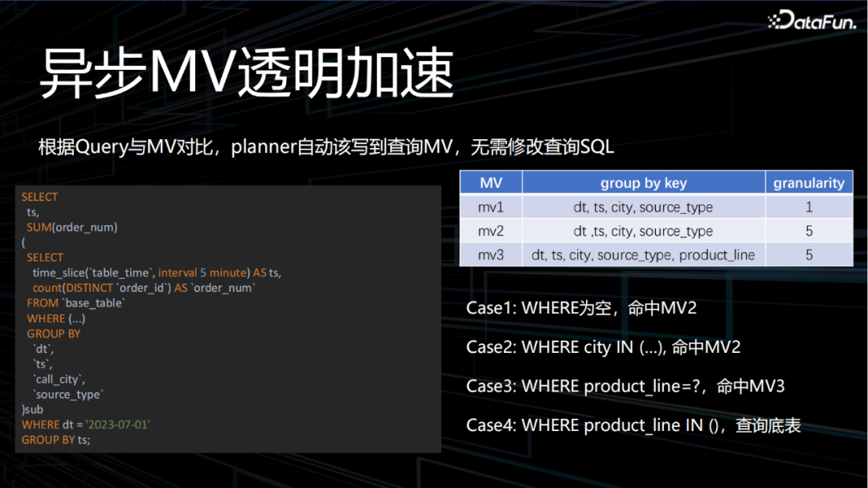The width and height of the screenshot is (868, 488).
Task: Select the mv1 table cell
Action: 491,207
